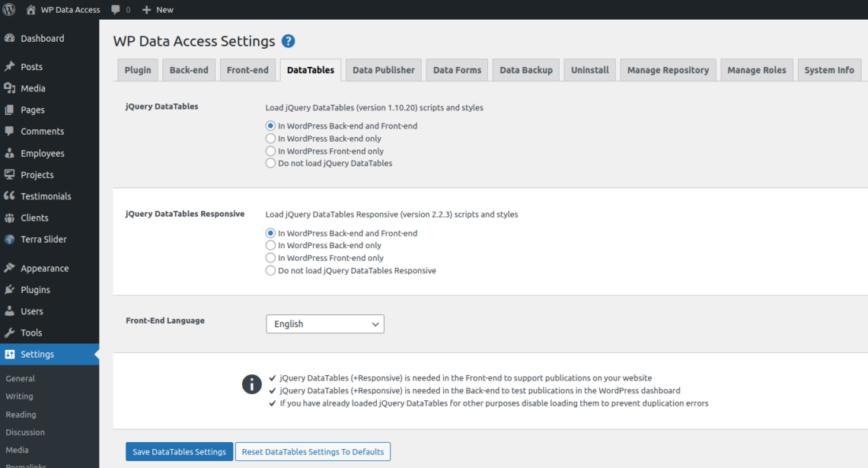
Task: Select 'In WordPress Back-end only' for jQuery DataTables
Action: [x=270, y=138]
